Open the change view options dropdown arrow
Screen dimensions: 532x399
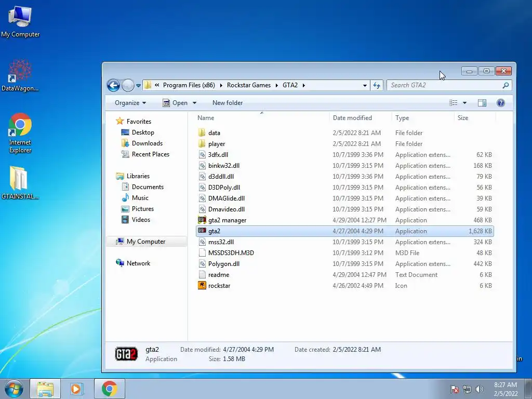464,103
